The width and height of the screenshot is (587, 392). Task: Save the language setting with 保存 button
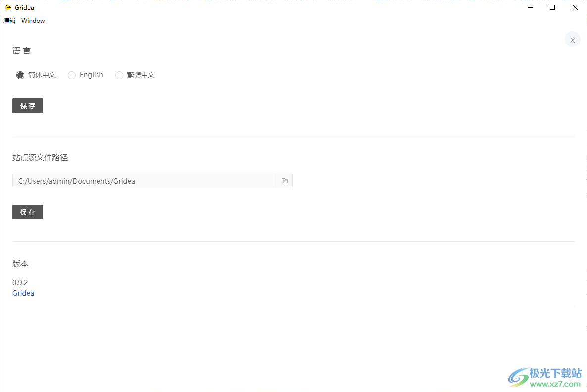28,106
